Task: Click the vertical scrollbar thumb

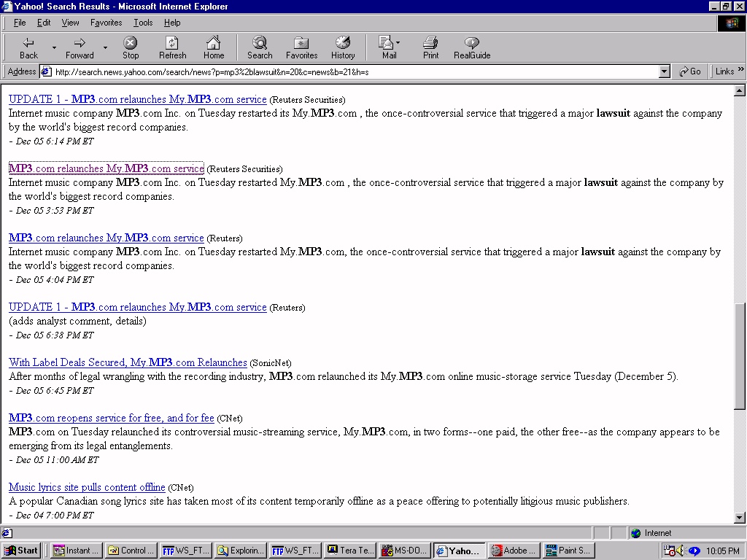Action: point(740,355)
